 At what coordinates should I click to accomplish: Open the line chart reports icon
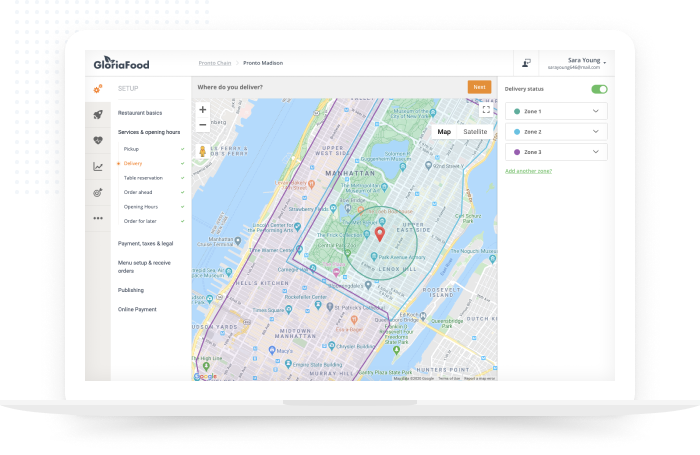coord(98,167)
